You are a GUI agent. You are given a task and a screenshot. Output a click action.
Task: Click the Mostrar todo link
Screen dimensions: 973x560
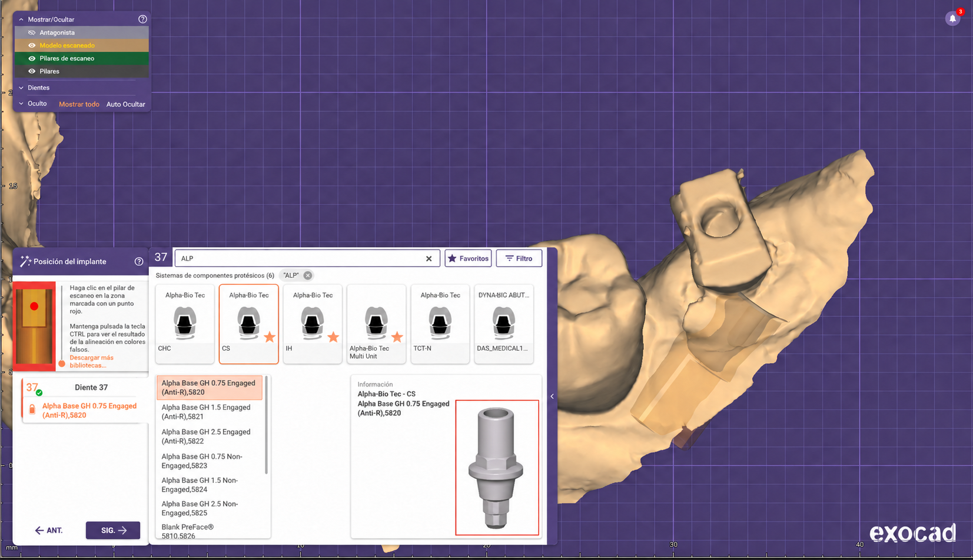pos(79,104)
